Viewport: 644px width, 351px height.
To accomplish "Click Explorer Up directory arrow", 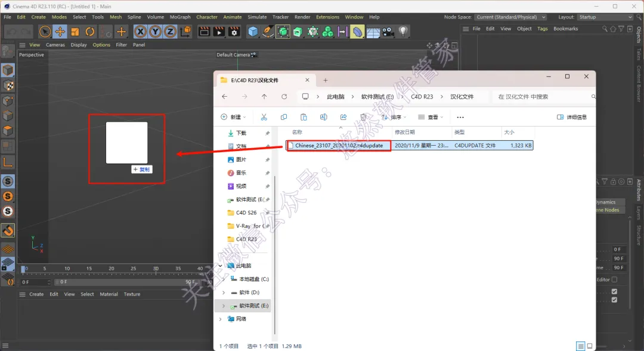I will tap(264, 97).
